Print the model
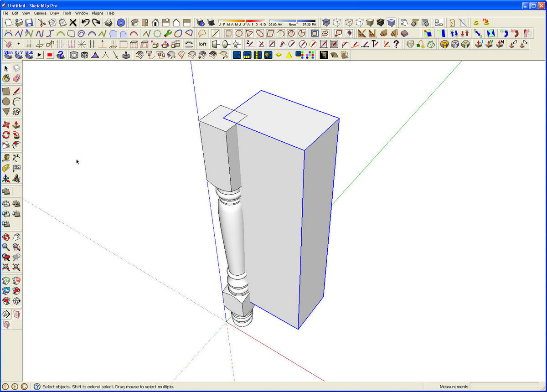Viewport: 547px width, 392px height. [x=108, y=22]
